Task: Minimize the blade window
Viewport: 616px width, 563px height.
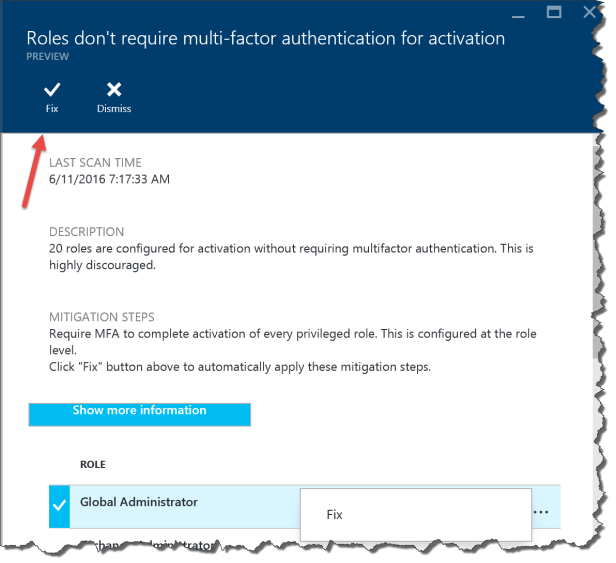Action: pos(516,15)
